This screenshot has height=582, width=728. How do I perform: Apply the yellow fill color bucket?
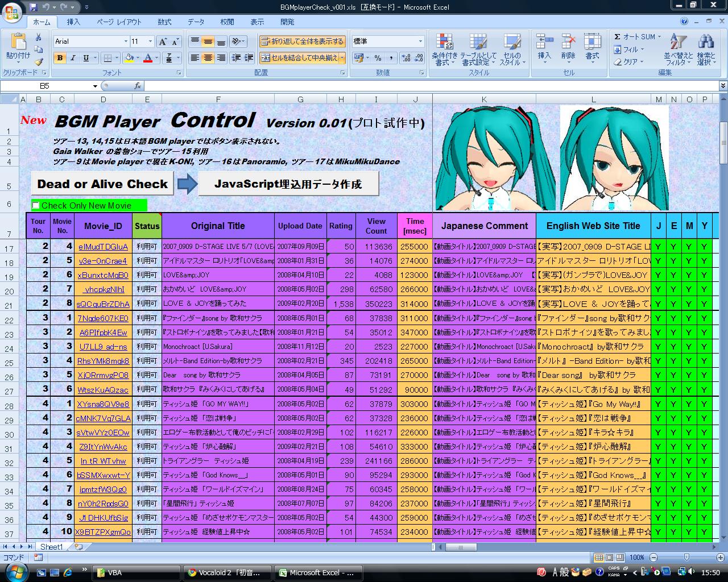130,58
